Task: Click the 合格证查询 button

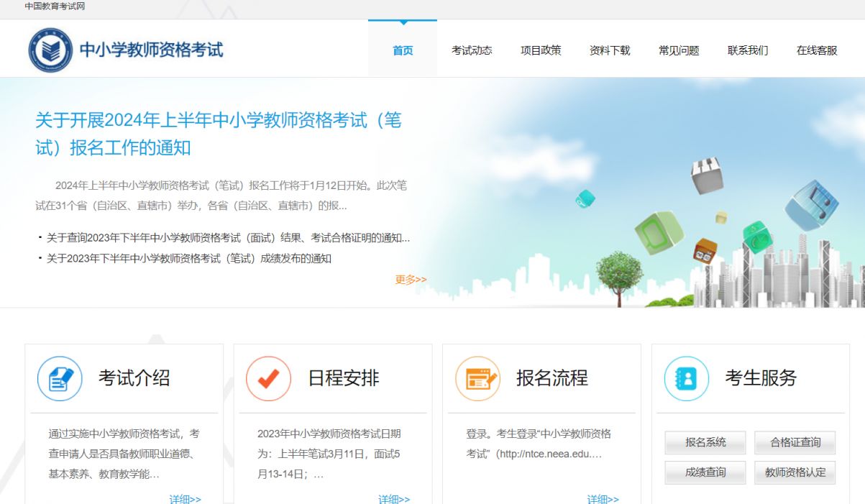Action: 795,443
